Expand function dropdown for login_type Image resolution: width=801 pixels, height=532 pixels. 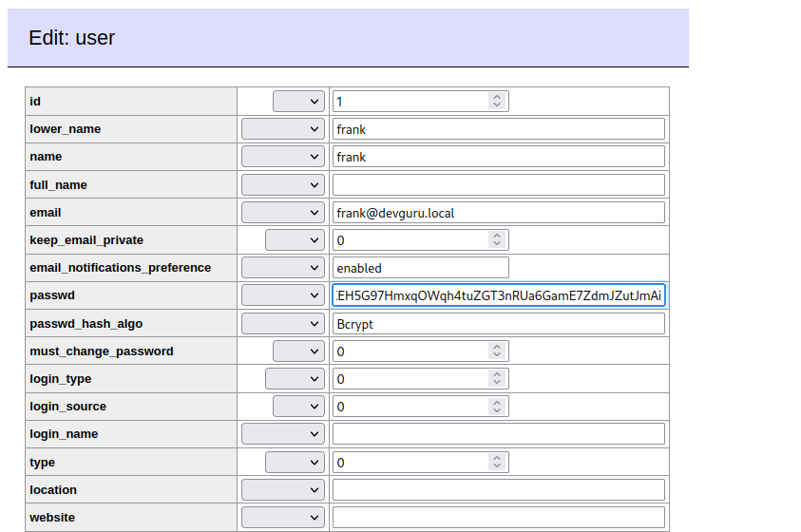pos(295,379)
